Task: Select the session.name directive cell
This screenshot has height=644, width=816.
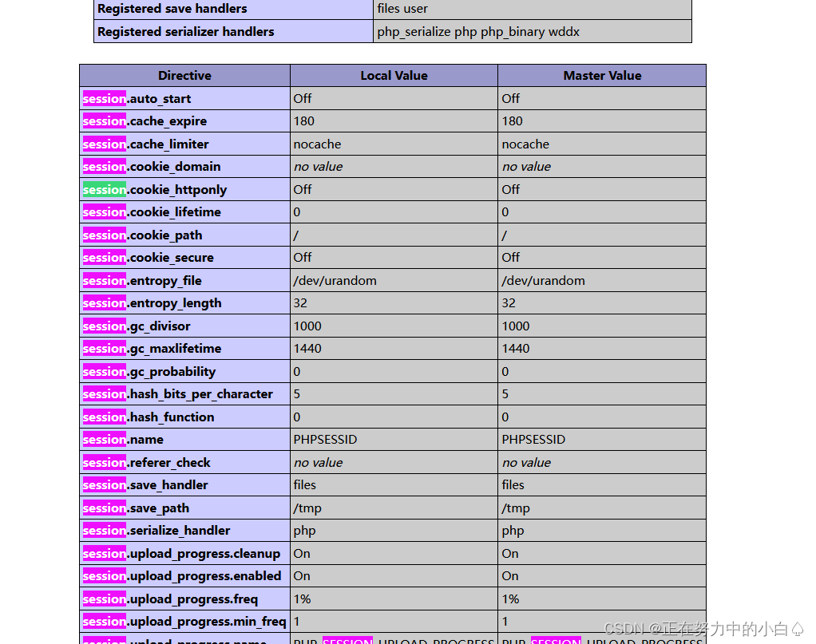Action: click(x=184, y=440)
